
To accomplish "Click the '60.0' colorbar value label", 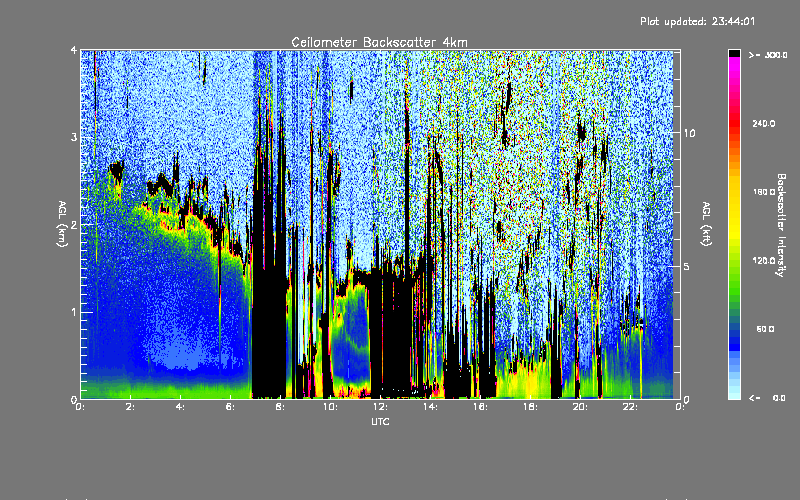I will click(x=765, y=329).
